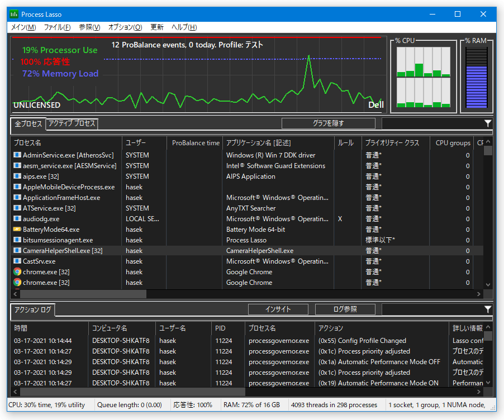The width and height of the screenshot is (504, 420).
Task: Click the bitsumsessionagent.exe icon
Action: click(x=17, y=240)
